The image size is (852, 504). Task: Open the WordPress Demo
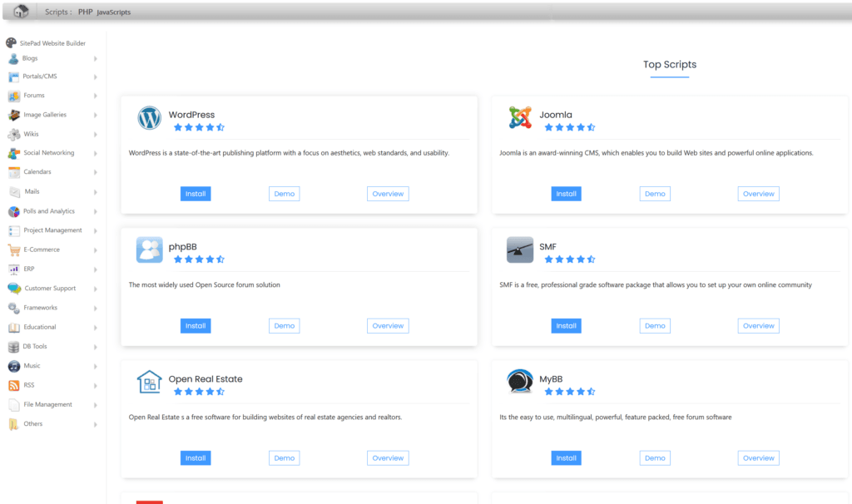(x=285, y=194)
